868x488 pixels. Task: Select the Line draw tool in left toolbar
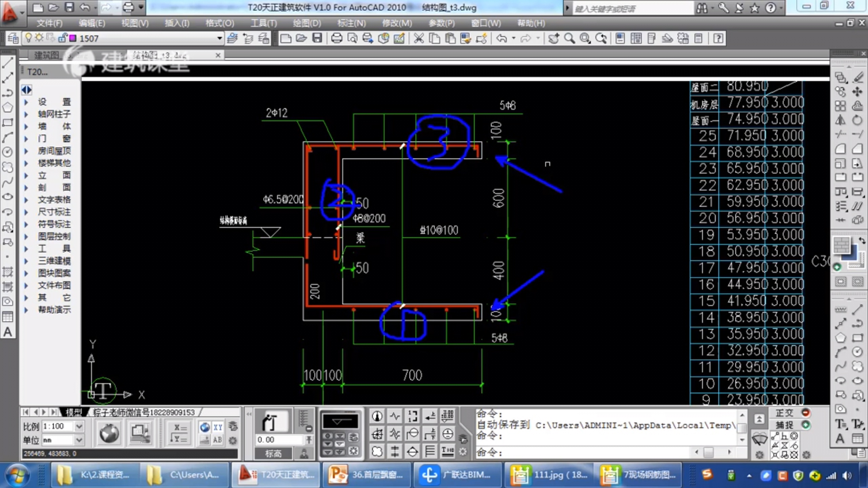pyautogui.click(x=7, y=62)
